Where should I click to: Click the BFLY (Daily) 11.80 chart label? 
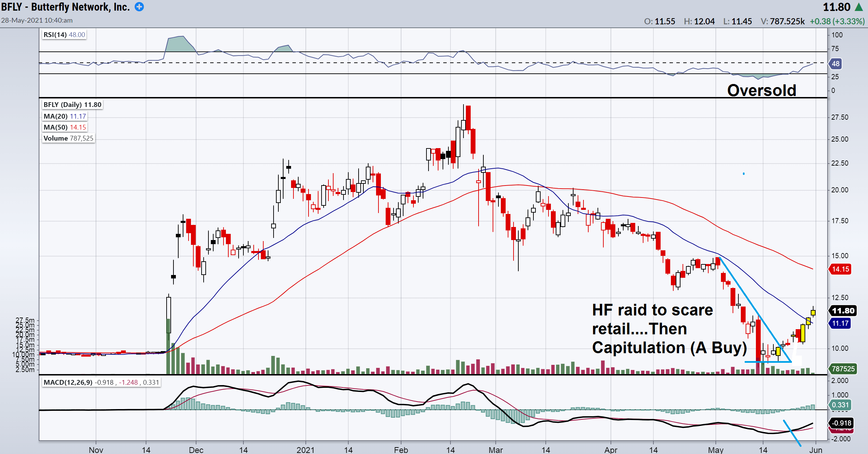click(72, 105)
